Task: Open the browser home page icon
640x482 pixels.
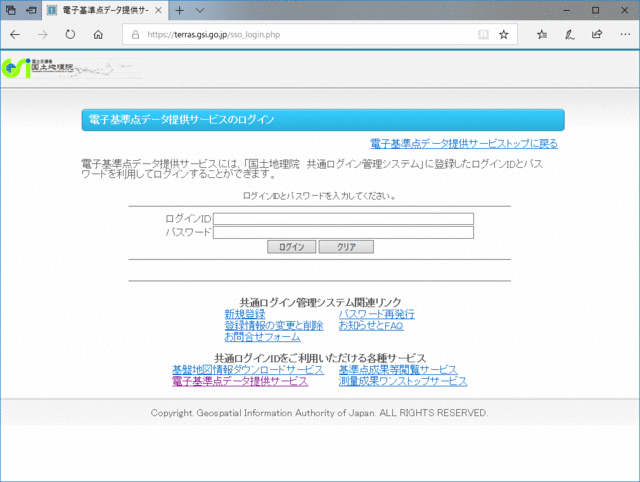Action: tap(98, 35)
